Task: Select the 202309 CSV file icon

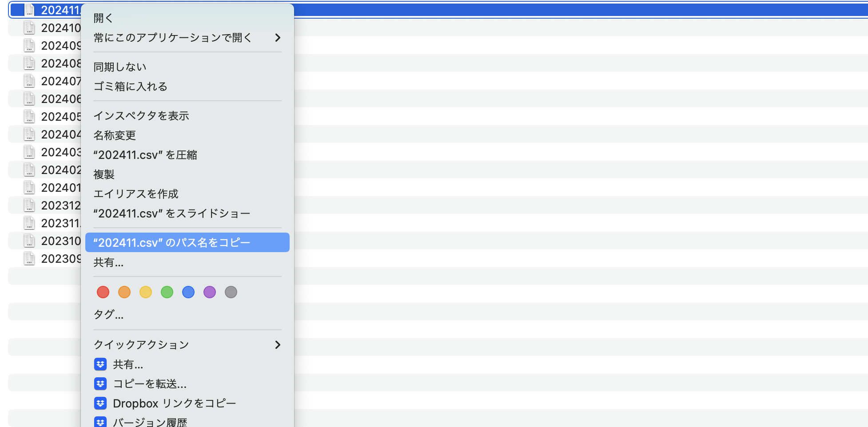Action: 29,258
